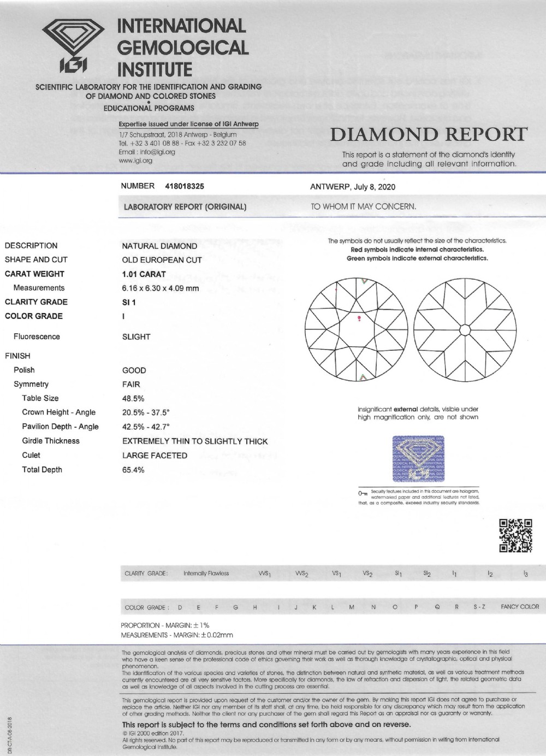546x756 pixels.
Task: Click LABORATORY REPORT (ORIGINAL) heading
Action: click(x=185, y=207)
